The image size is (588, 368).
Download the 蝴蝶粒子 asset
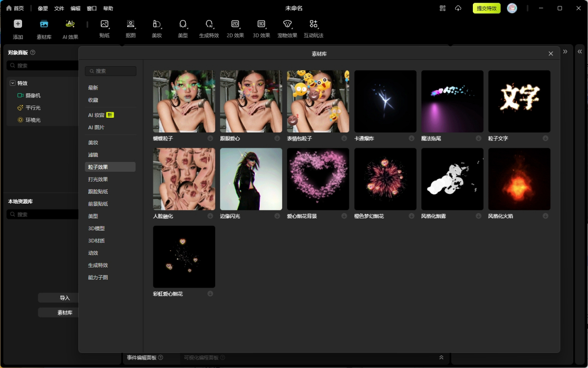pos(210,138)
